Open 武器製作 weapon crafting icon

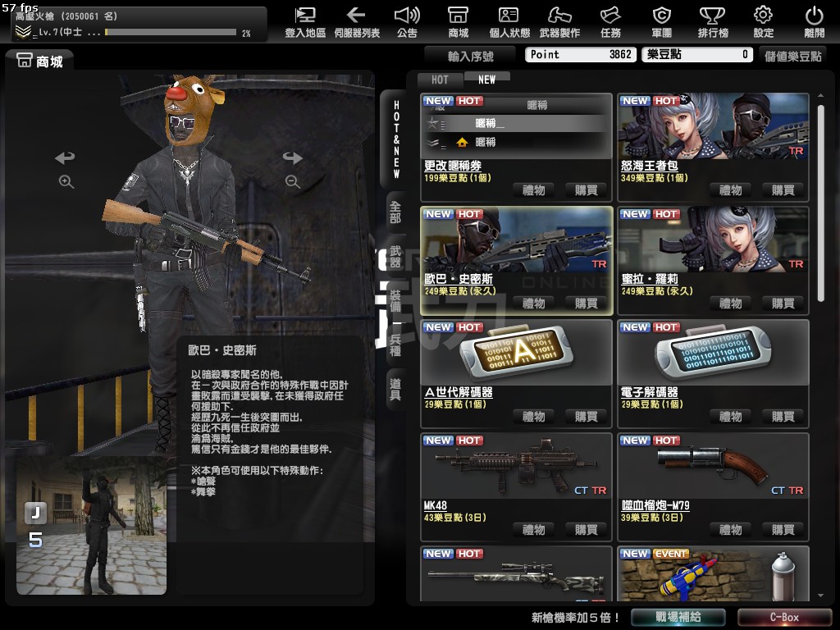click(x=559, y=16)
